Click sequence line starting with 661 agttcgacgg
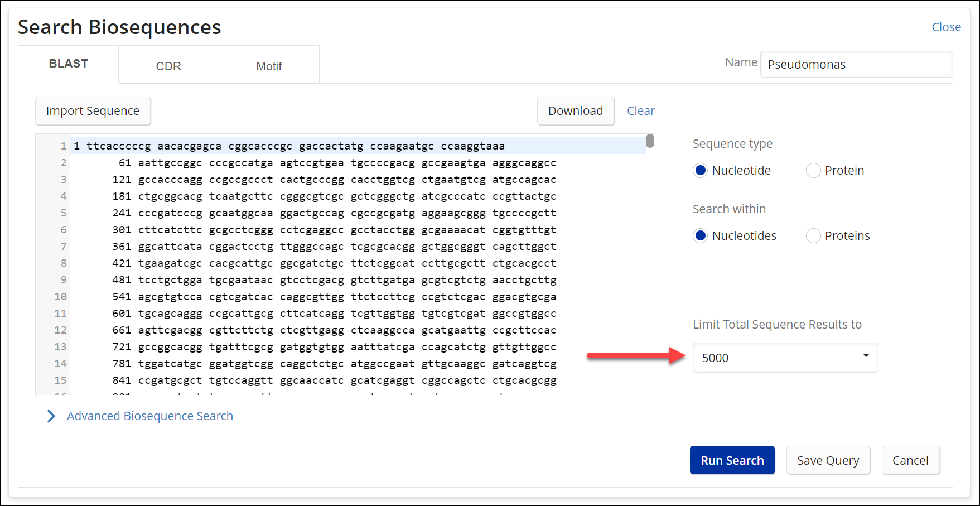This screenshot has width=980, height=506. [x=358, y=330]
